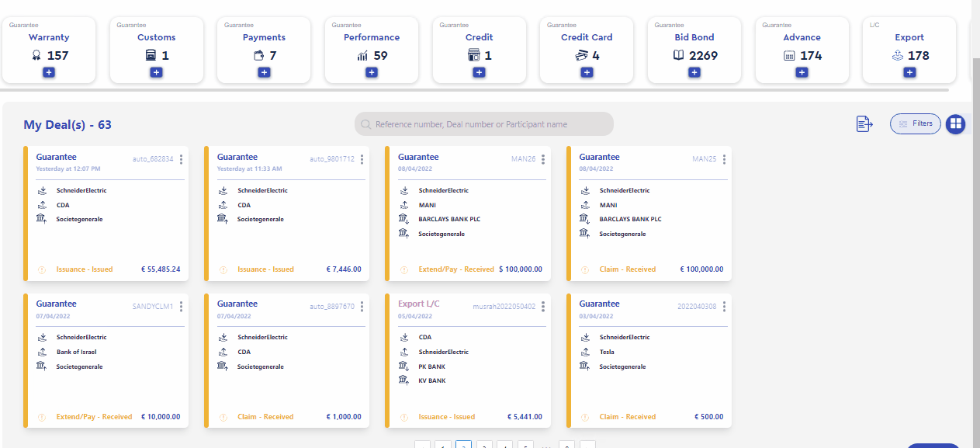Create new Credit Card guarantee via plus

coord(587,72)
